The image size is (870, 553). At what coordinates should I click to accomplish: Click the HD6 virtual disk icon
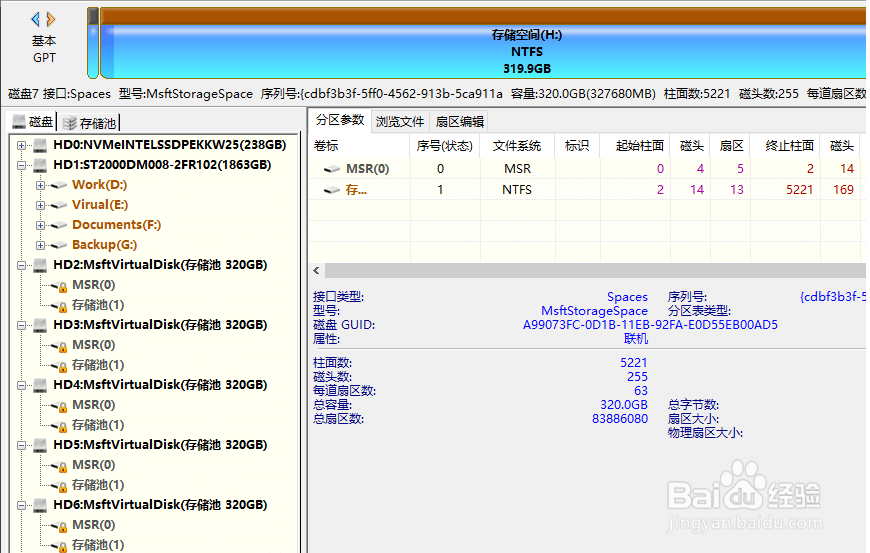pos(40,505)
